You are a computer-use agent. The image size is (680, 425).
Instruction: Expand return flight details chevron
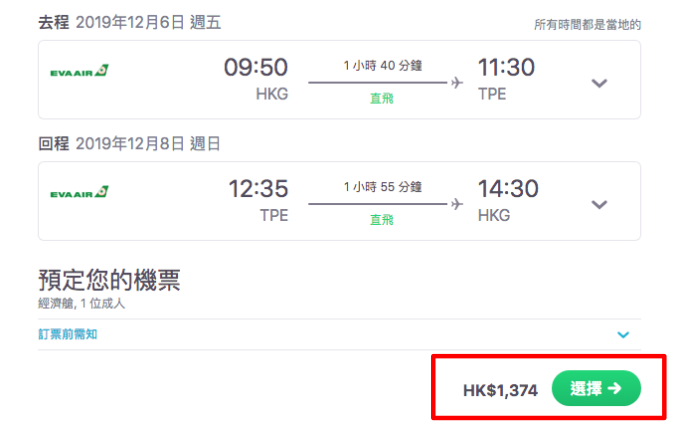click(x=599, y=204)
